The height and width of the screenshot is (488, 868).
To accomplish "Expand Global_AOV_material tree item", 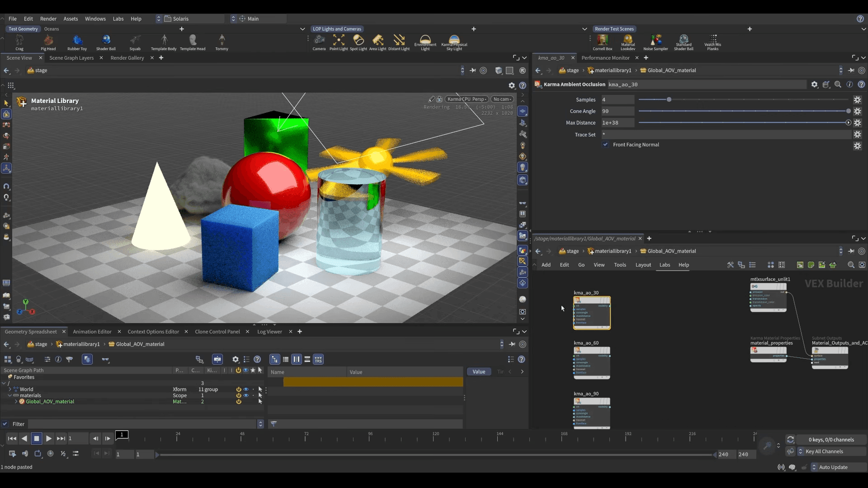I will click(16, 401).
